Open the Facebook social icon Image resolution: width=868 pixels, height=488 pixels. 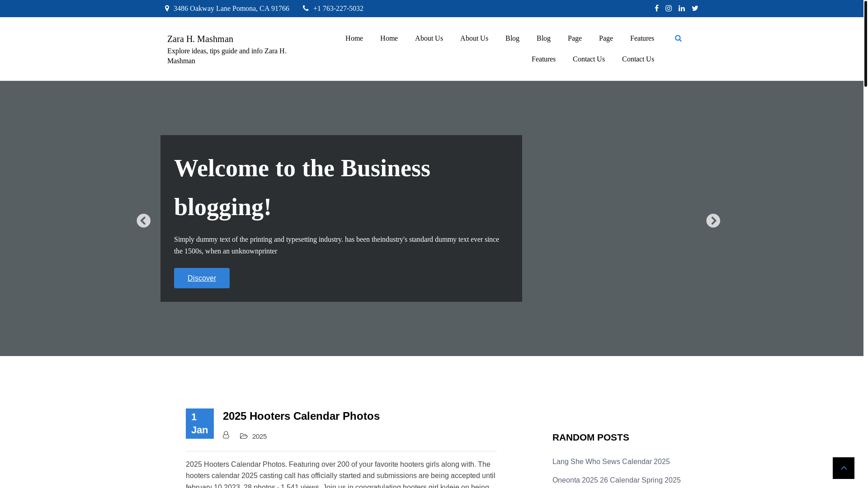click(x=656, y=8)
